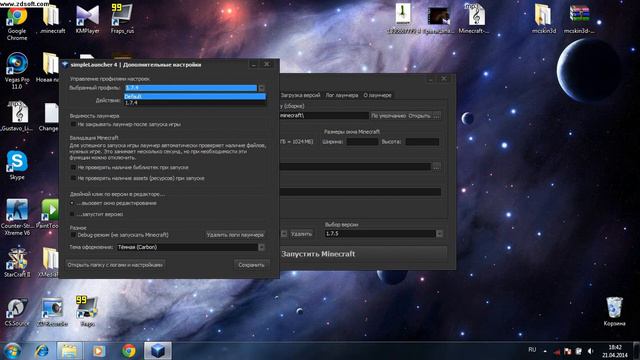Toggle 'Не проверять наличие библиотек при запуске'
640x360 pixels.
coord(73,167)
